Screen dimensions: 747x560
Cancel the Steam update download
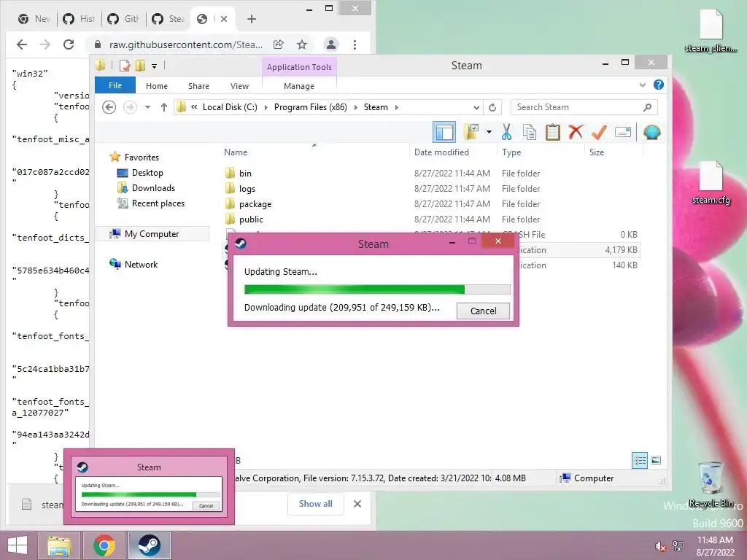coord(483,311)
